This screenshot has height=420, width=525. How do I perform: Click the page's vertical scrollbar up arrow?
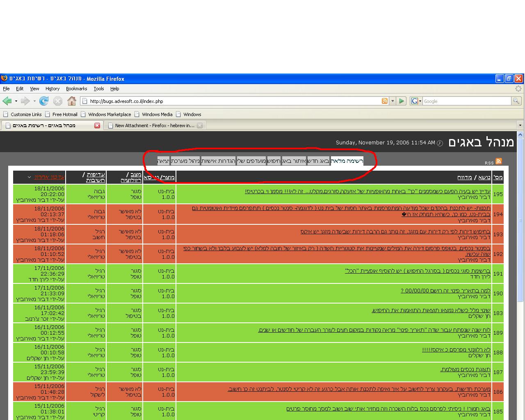point(520,135)
